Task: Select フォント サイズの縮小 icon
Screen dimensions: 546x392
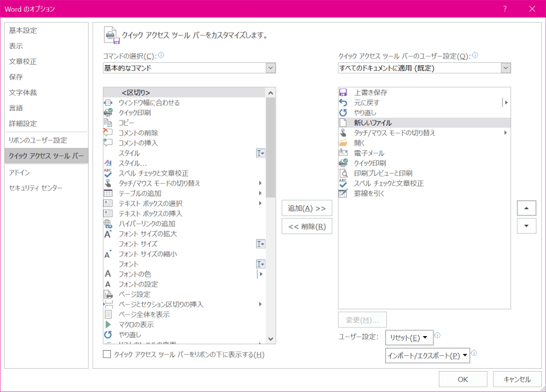Action: pos(108,254)
